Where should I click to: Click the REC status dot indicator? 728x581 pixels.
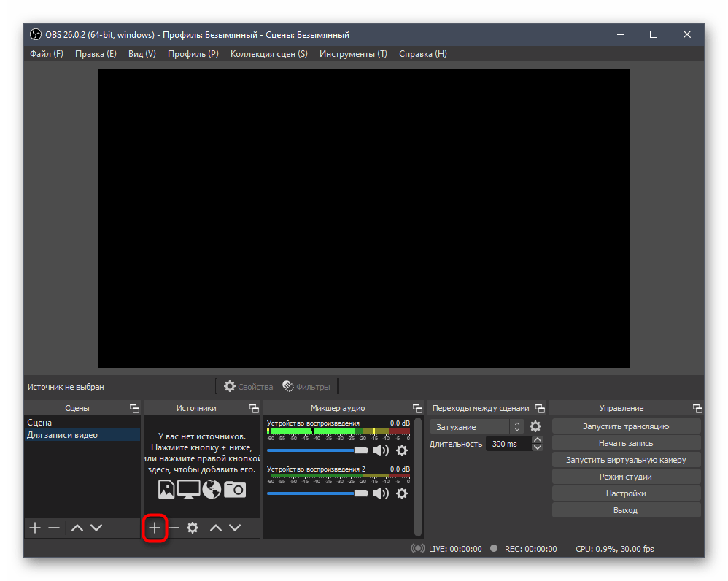coord(494,548)
